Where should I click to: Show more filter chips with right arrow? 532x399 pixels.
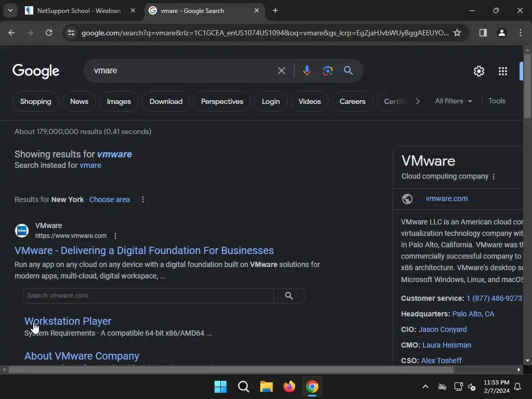pyautogui.click(x=418, y=101)
